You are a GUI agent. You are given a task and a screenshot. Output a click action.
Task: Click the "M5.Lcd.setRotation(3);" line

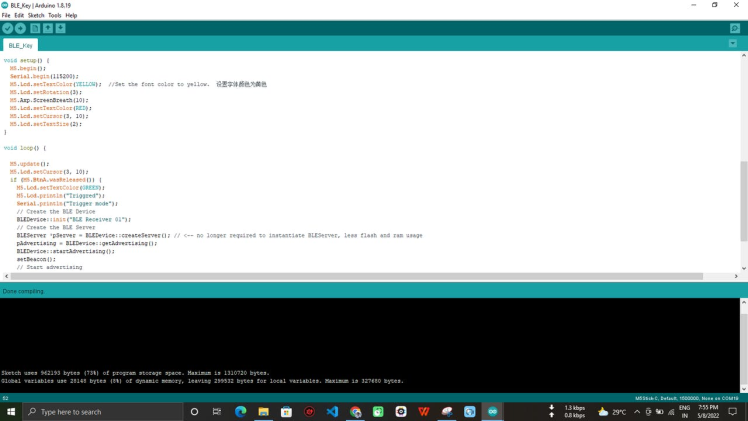click(46, 92)
